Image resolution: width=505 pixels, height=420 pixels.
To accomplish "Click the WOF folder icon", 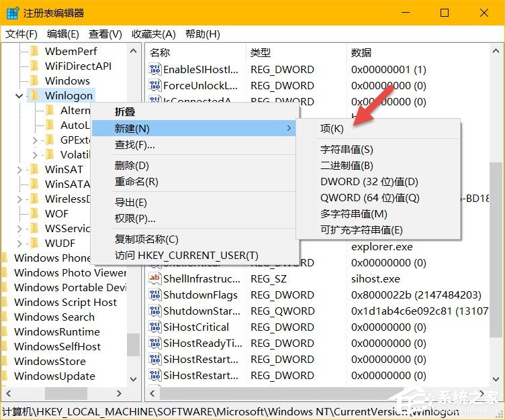I will coord(34,214).
